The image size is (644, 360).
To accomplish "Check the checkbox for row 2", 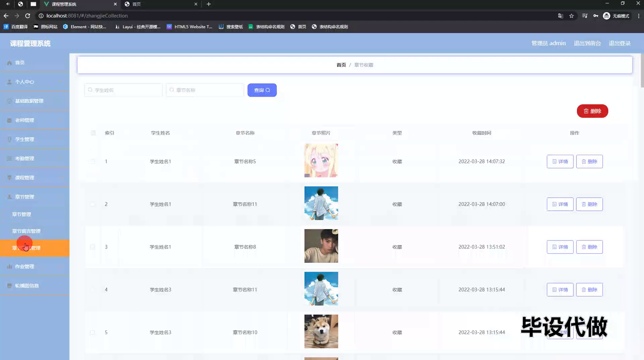I will [93, 204].
